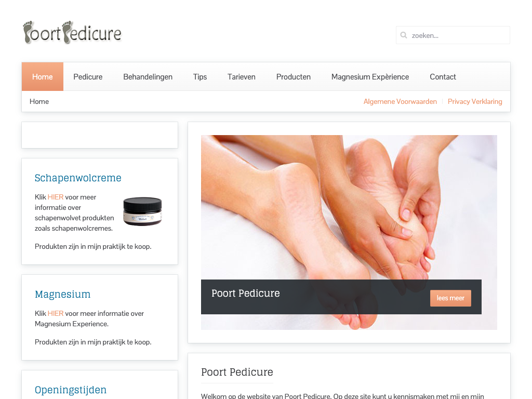Click the 'lees meer' button on slideshow
Screen dimensions: 532x399
pyautogui.click(x=450, y=298)
